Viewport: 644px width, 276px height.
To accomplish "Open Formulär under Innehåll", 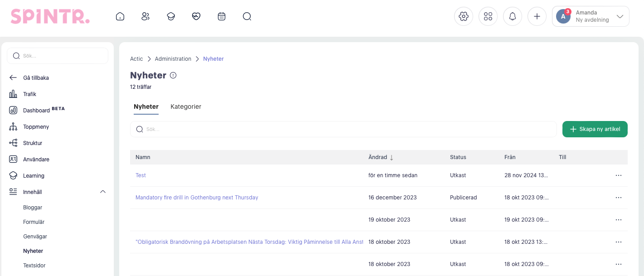I will coord(34,222).
